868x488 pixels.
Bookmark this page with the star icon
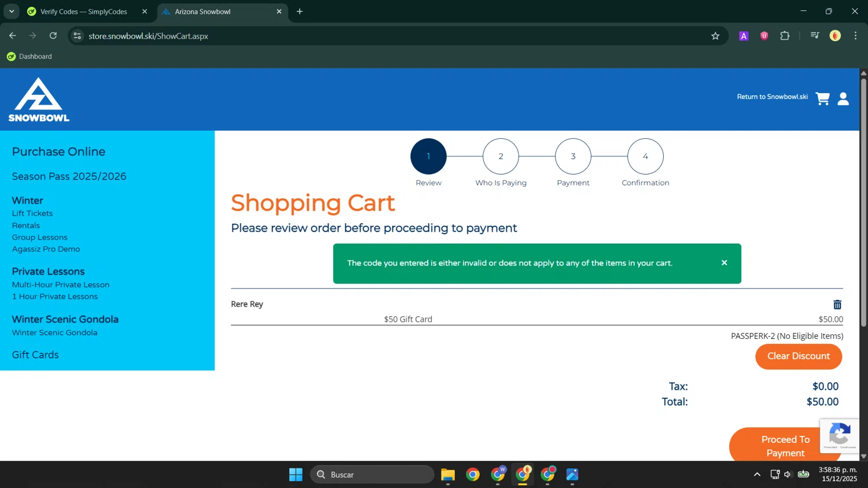[x=715, y=36]
